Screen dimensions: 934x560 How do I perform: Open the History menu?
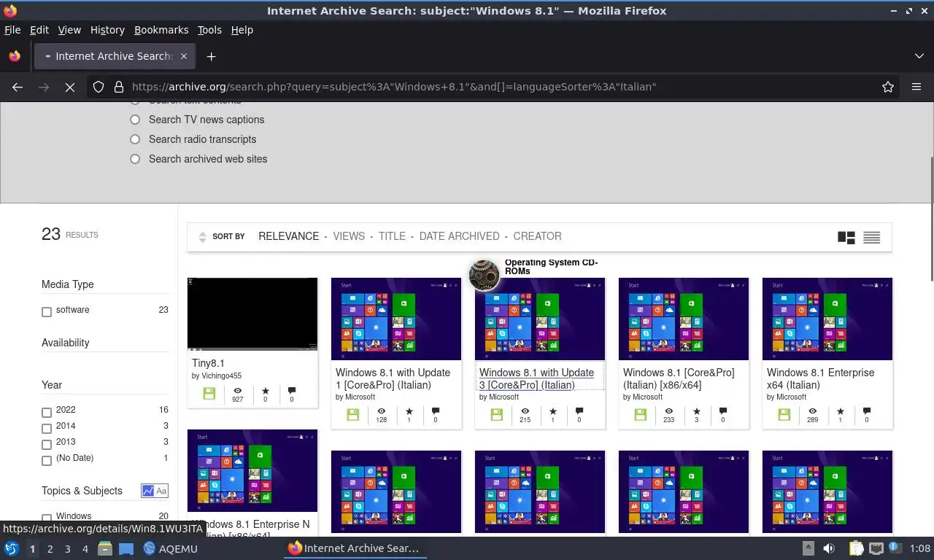107,30
